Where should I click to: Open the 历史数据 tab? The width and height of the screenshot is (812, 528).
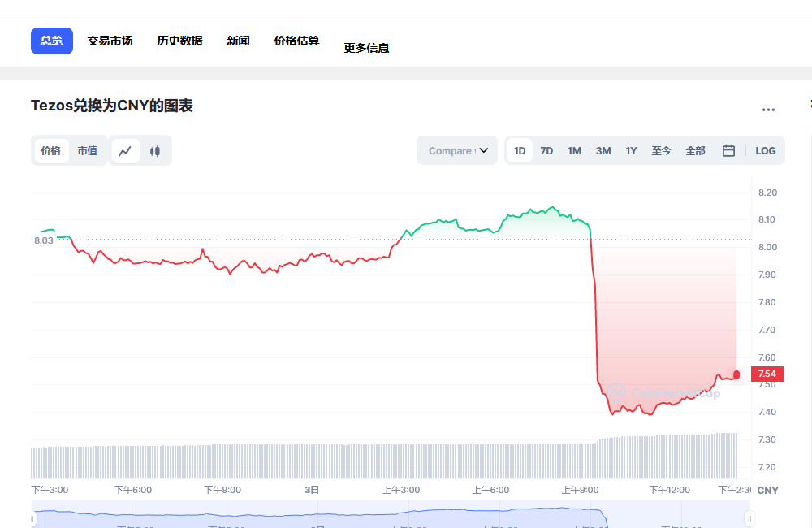(x=179, y=41)
